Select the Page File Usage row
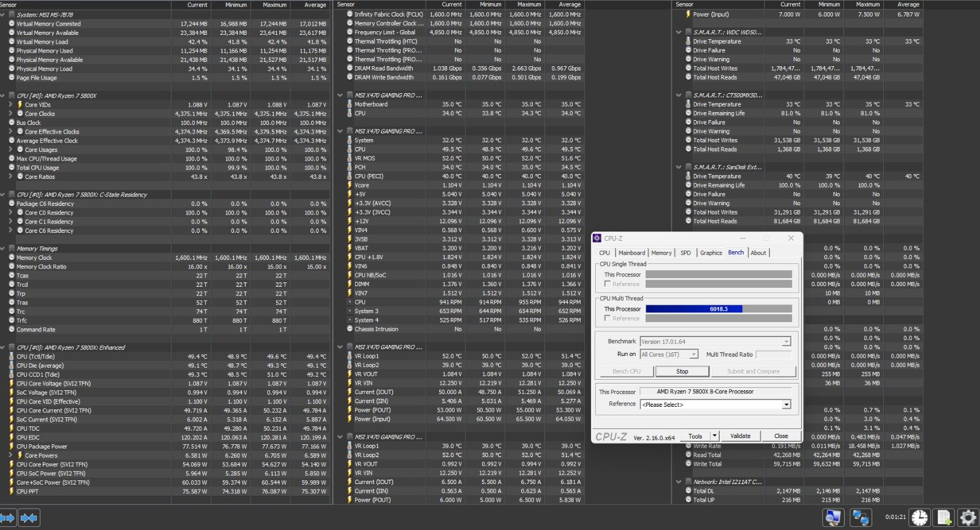The image size is (980, 530). (165, 78)
